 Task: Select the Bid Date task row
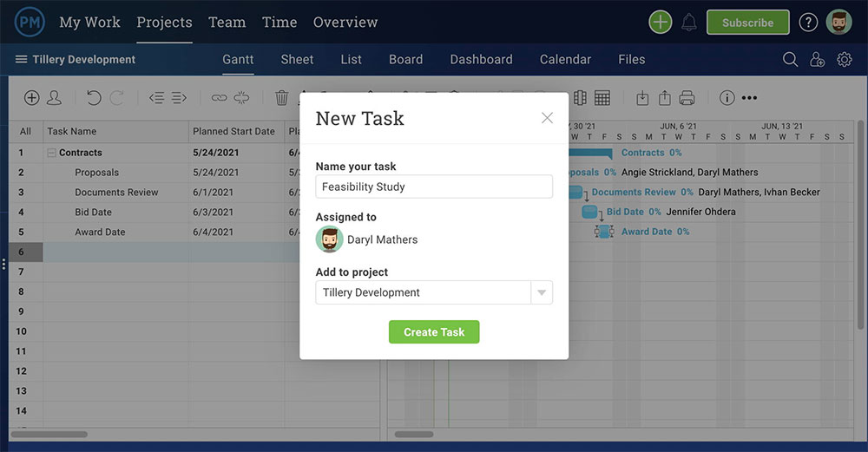(x=155, y=213)
